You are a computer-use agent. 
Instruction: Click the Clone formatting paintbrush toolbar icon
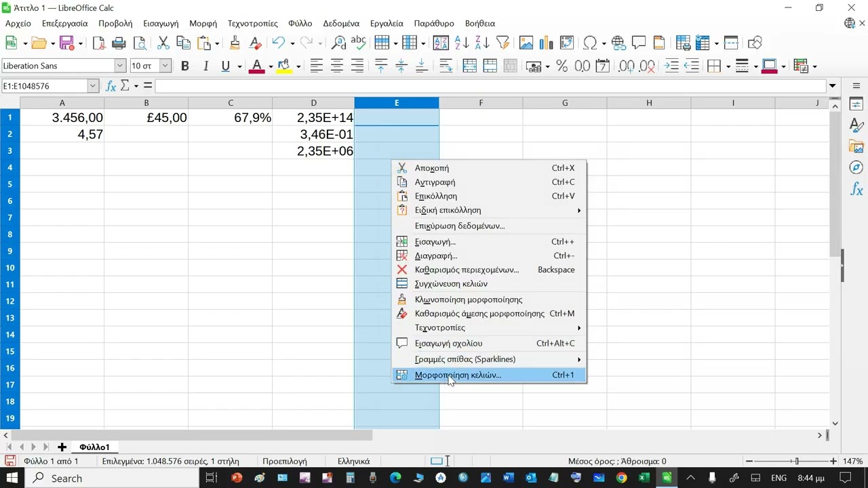tap(235, 43)
